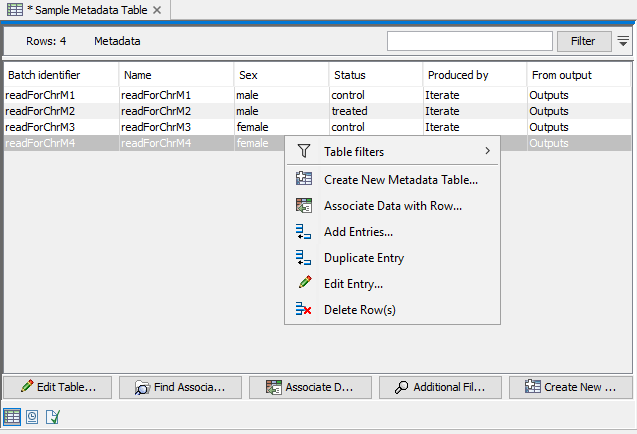Image resolution: width=637 pixels, height=434 pixels.
Task: Click the Associate Data with Row icon
Action: point(305,206)
